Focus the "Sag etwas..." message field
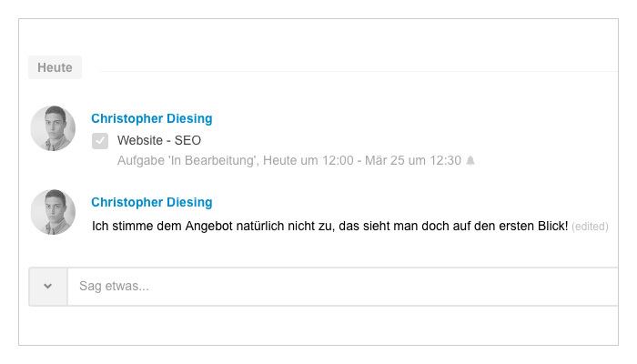The height and width of the screenshot is (364, 637). tap(346, 287)
